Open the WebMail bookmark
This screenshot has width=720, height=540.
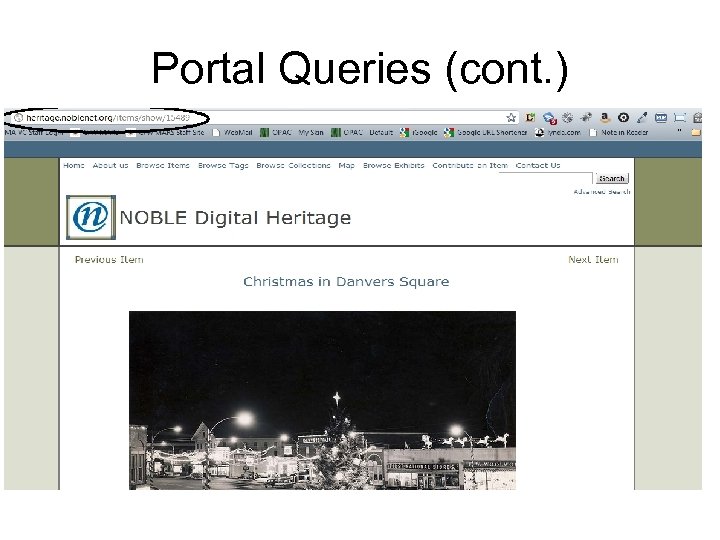click(232, 132)
